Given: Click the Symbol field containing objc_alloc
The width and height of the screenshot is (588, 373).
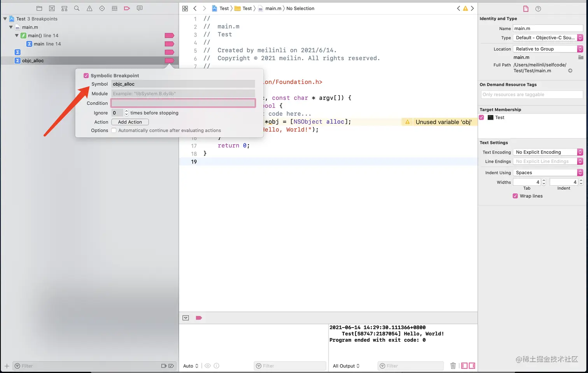Looking at the screenshot, I should (x=183, y=84).
